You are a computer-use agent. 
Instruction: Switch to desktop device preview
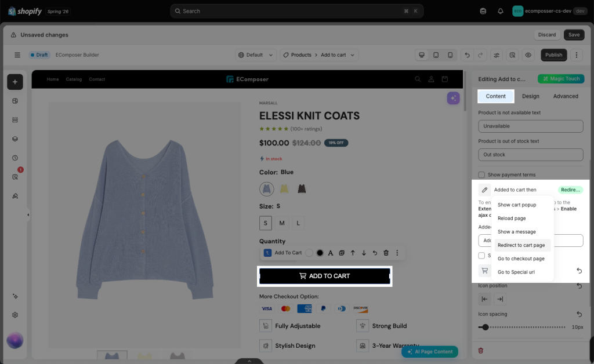pos(422,55)
